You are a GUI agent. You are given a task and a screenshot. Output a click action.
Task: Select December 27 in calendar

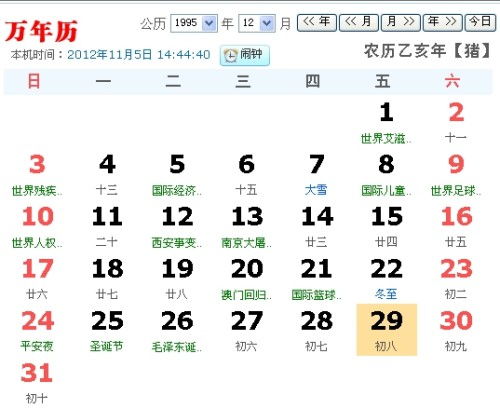click(x=247, y=331)
